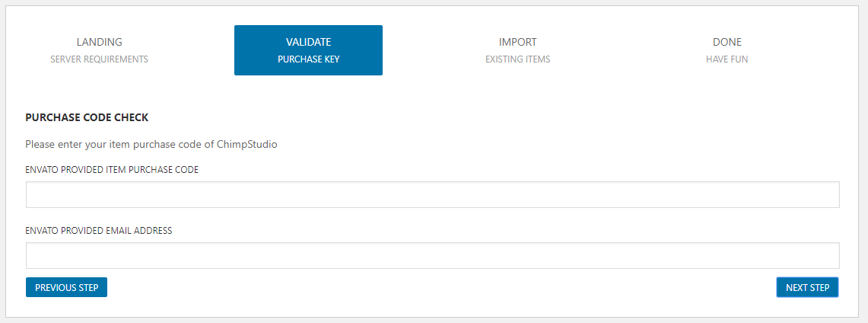Click the Existing Items subtitle
This screenshot has height=323, width=868.
click(517, 59)
